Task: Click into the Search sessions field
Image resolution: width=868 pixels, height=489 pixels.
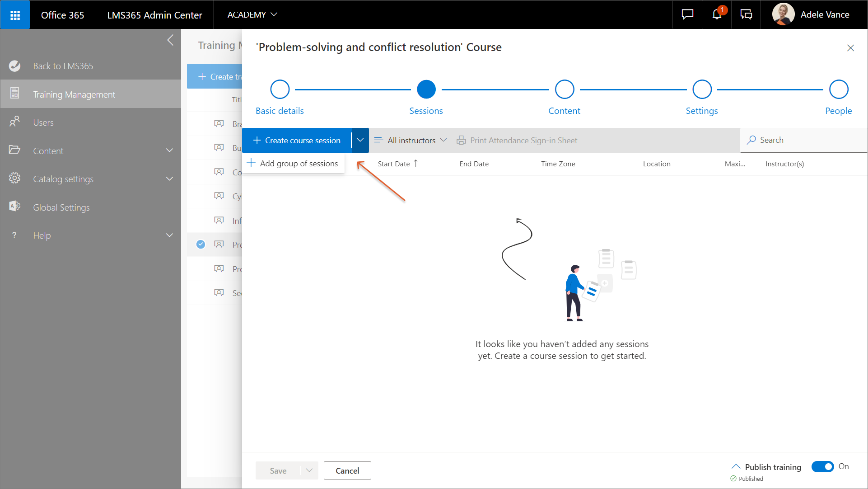Action: click(804, 140)
